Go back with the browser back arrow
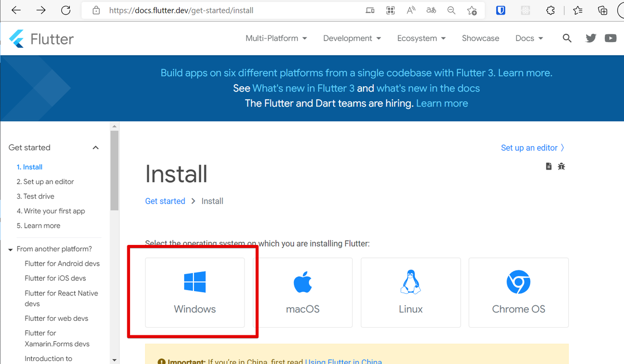 pyautogui.click(x=16, y=10)
